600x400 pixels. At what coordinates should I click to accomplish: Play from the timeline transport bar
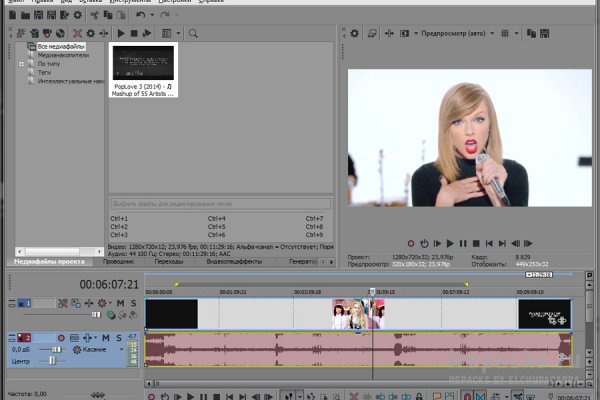190,397
